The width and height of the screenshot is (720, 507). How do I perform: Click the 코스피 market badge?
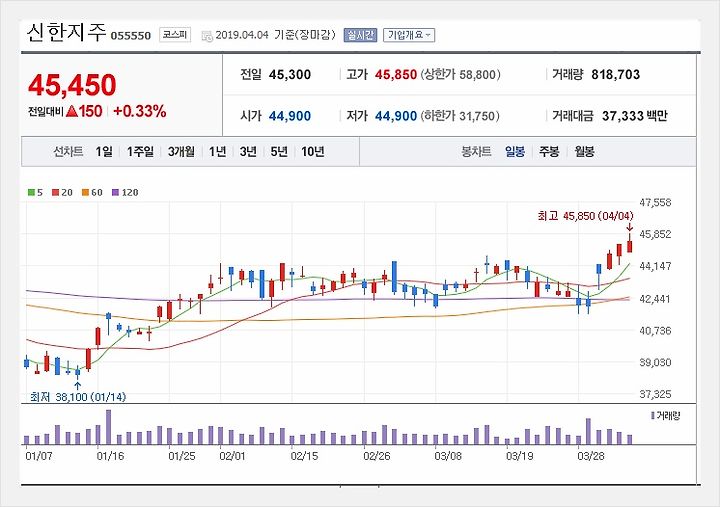174,35
